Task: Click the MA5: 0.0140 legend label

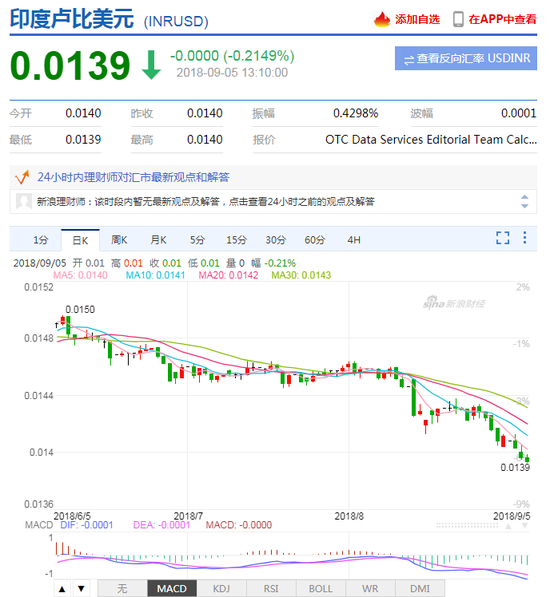Action: tap(80, 275)
